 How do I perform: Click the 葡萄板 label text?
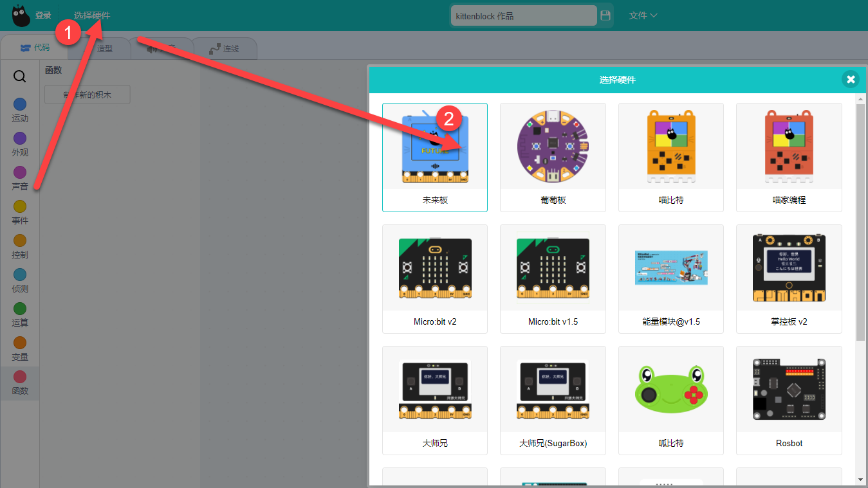pyautogui.click(x=553, y=200)
